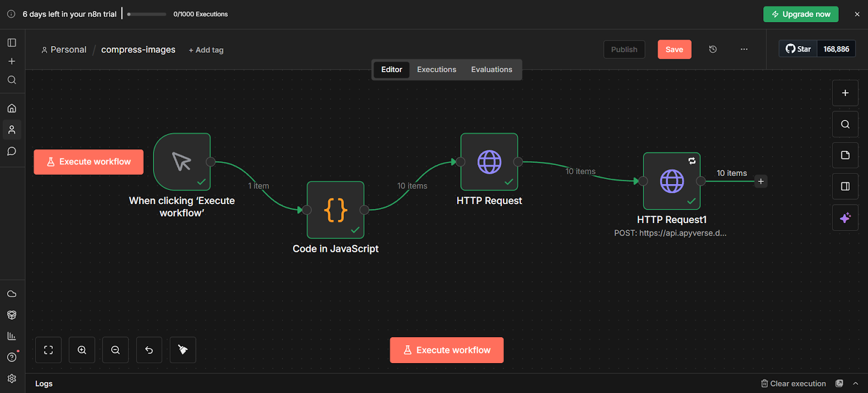
Task: Toggle the right side panel view
Action: 845,186
